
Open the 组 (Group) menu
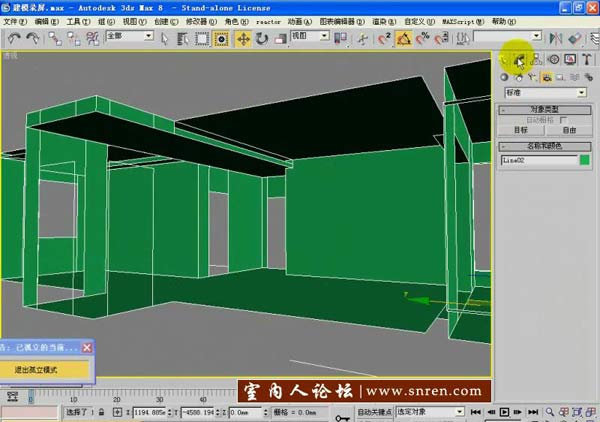click(106, 22)
